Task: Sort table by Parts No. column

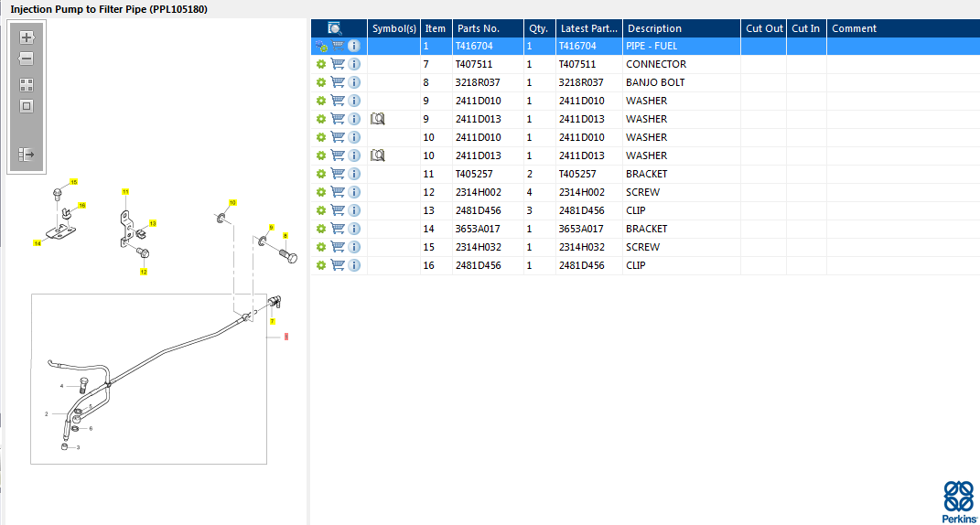Action: tap(488, 28)
